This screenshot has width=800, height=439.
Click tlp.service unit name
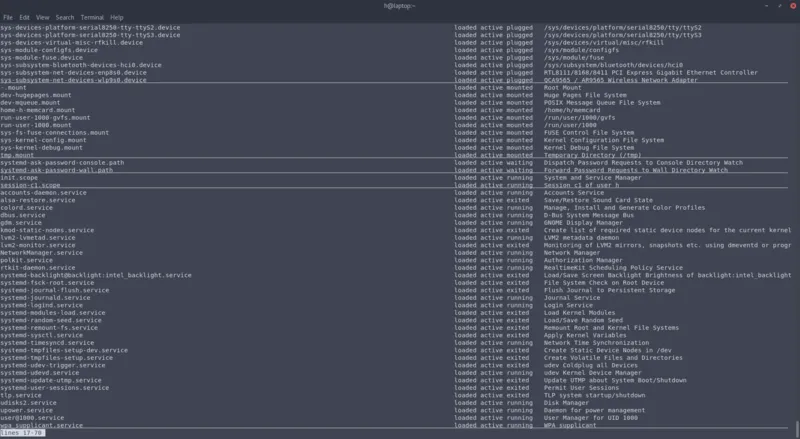coord(21,395)
